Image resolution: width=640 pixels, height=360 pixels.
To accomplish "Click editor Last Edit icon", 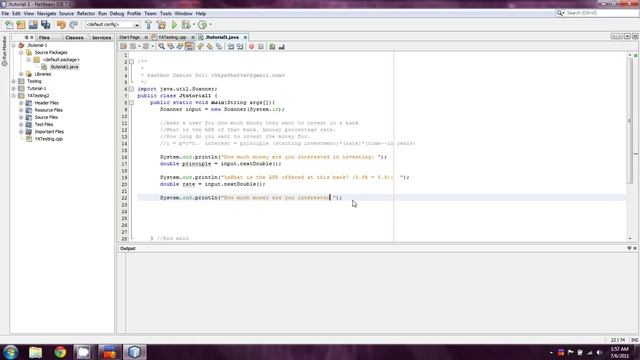I will 123,47.
